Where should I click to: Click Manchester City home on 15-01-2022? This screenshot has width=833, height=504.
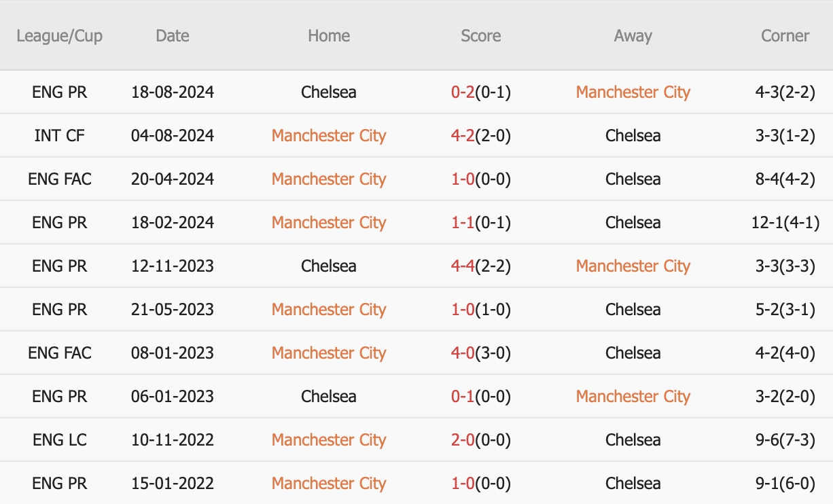click(329, 483)
